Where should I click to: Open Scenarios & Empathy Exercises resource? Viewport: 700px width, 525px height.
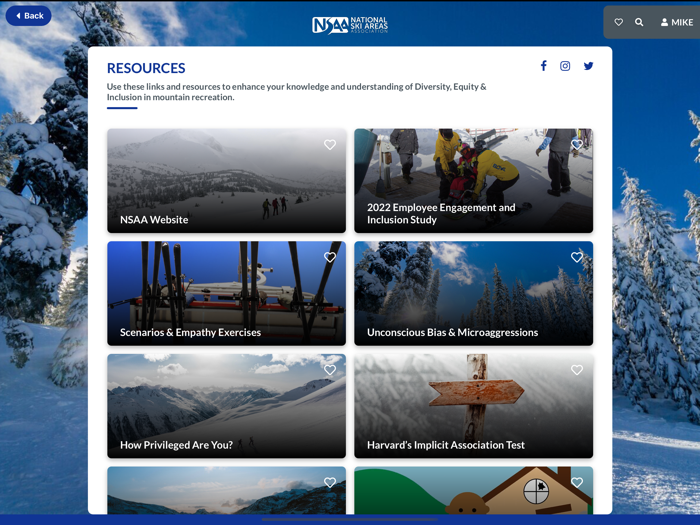tap(226, 293)
